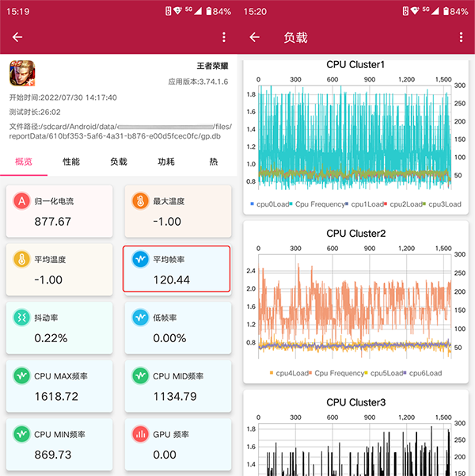
Task: Tap the CPU Cluster1 chart area
Action: pos(353,131)
